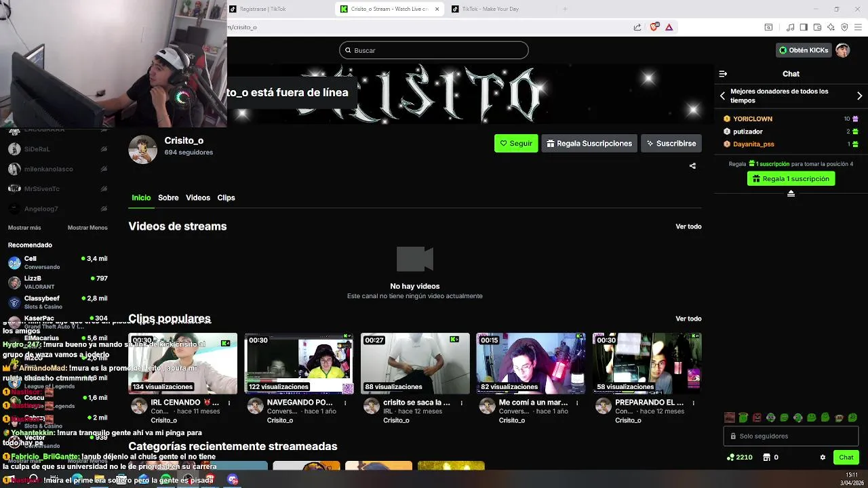Open options for NAVEGANDO PO clip

tap(344, 403)
